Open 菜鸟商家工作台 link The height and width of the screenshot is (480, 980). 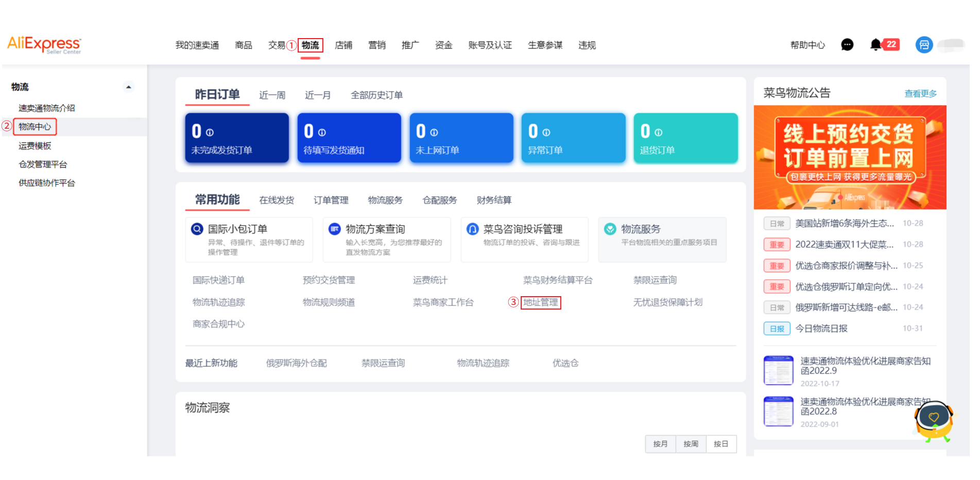[443, 302]
